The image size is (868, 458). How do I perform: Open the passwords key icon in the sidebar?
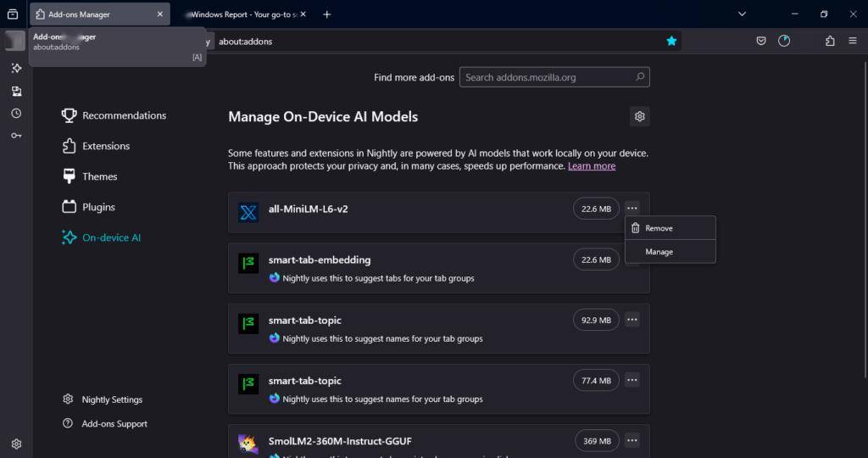(x=16, y=136)
